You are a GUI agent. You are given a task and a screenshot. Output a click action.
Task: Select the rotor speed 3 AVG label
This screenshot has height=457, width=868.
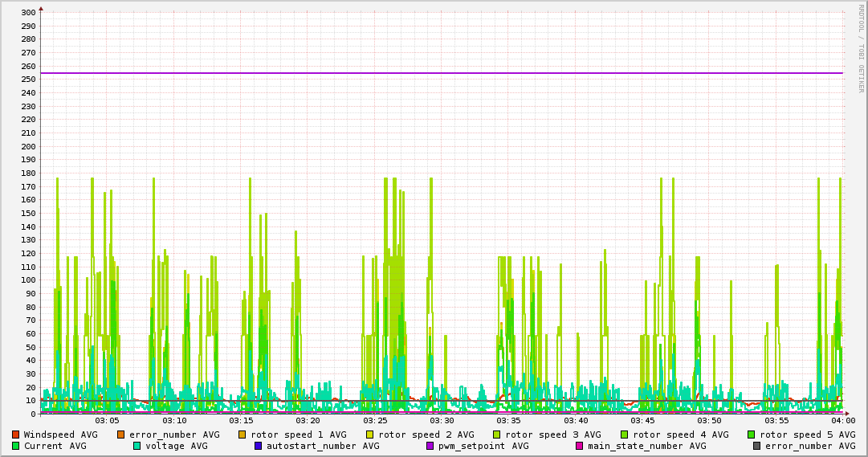(553, 435)
